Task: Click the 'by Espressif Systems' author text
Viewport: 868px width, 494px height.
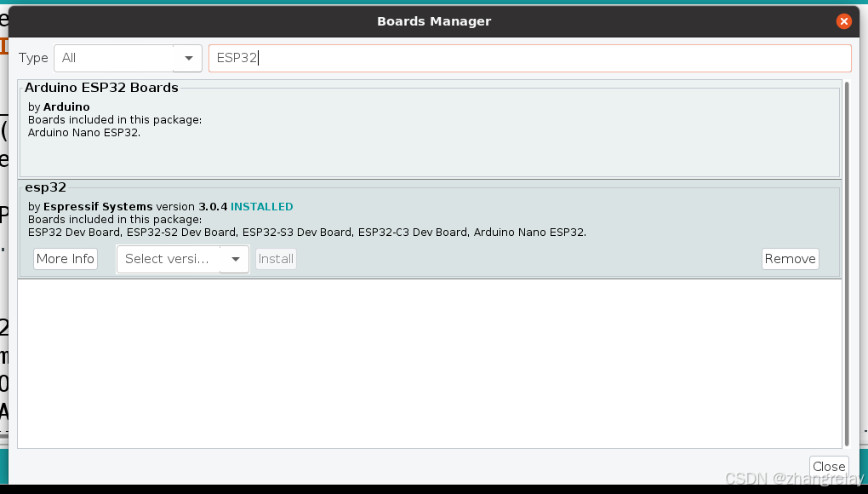Action: pyautogui.click(x=90, y=207)
